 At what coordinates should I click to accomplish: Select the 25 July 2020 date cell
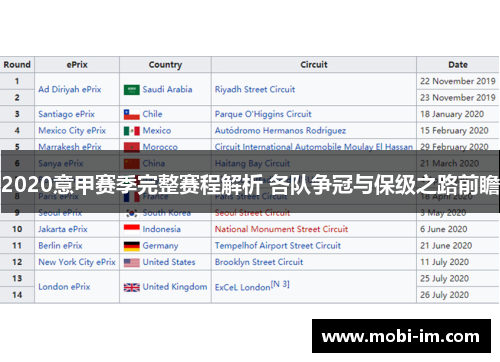click(x=458, y=278)
